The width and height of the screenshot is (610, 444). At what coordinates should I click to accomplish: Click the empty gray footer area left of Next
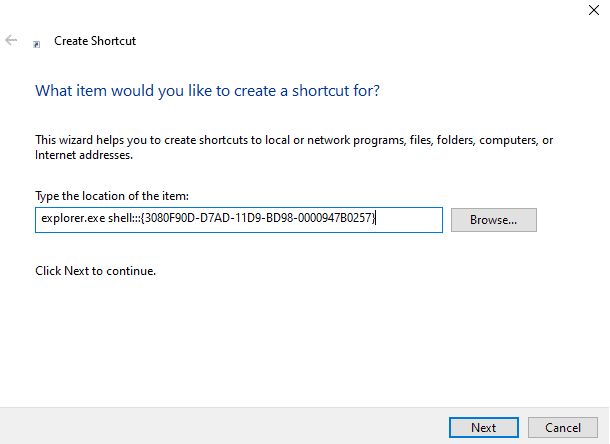pyautogui.click(x=220, y=426)
